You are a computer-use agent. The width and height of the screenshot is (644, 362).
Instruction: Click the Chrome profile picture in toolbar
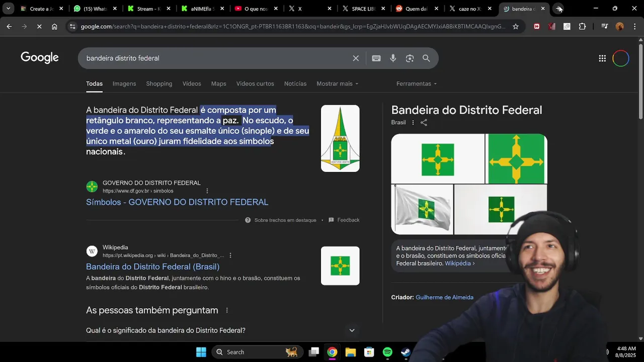(620, 27)
